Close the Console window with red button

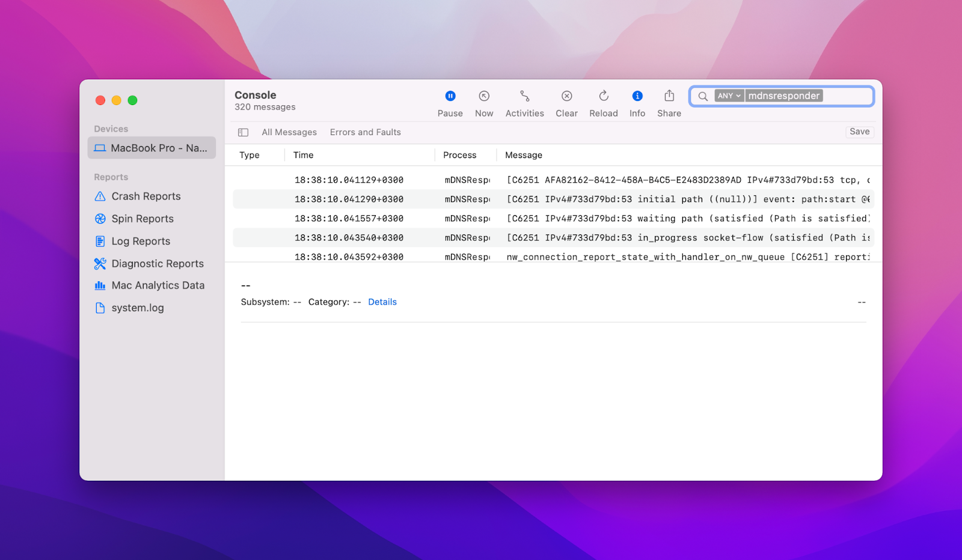100,100
